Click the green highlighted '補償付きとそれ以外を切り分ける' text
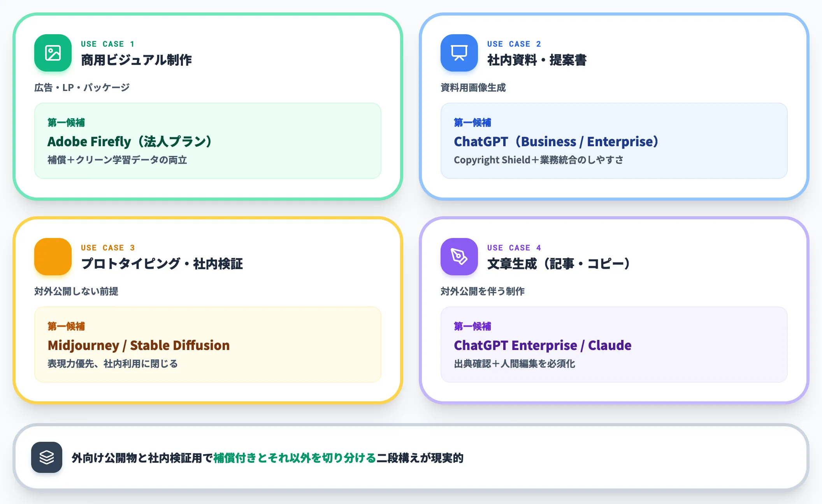The height and width of the screenshot is (504, 822). click(x=295, y=458)
